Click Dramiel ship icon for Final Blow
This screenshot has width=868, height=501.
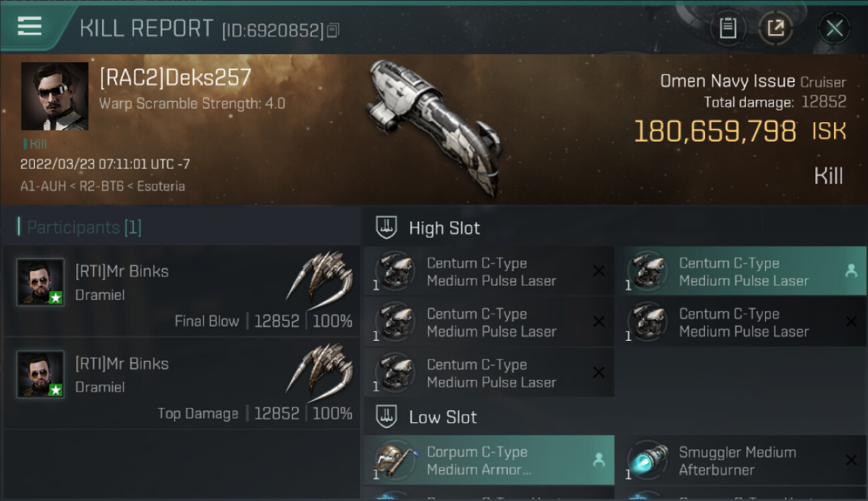(320, 276)
